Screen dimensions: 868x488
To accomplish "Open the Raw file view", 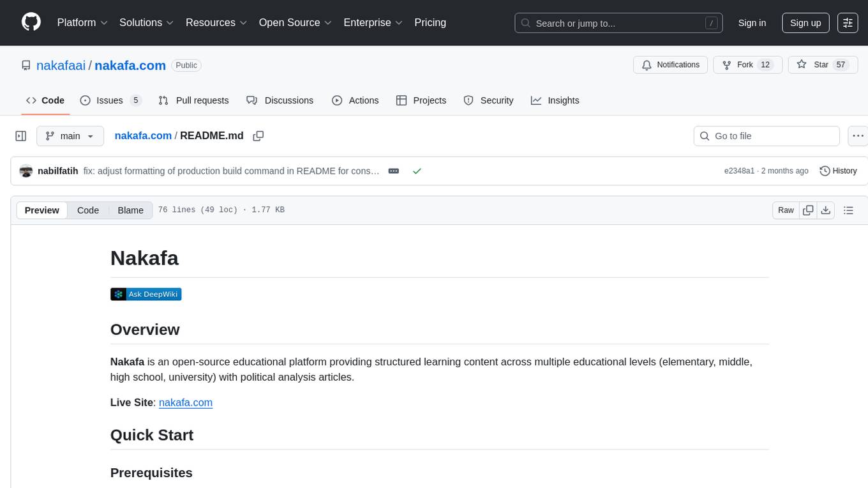I will click(786, 210).
